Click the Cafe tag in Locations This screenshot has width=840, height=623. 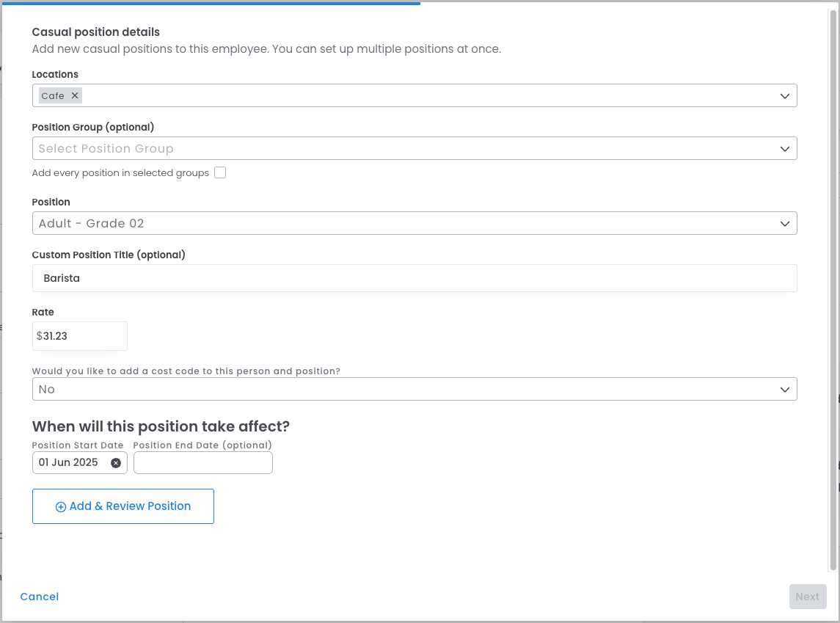(x=53, y=96)
